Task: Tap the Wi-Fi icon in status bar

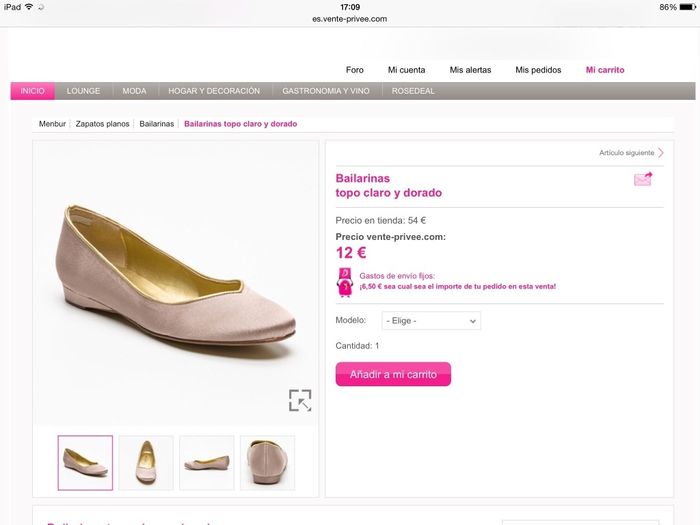Action: coord(29,7)
